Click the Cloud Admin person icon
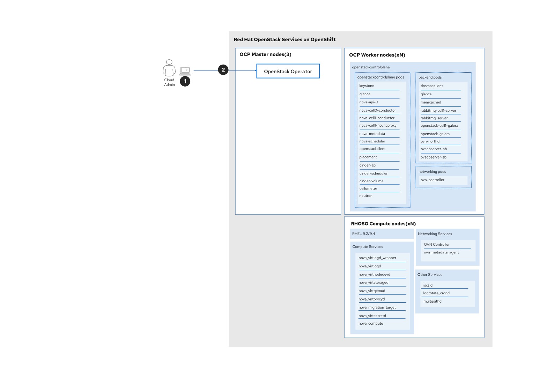 point(169,68)
